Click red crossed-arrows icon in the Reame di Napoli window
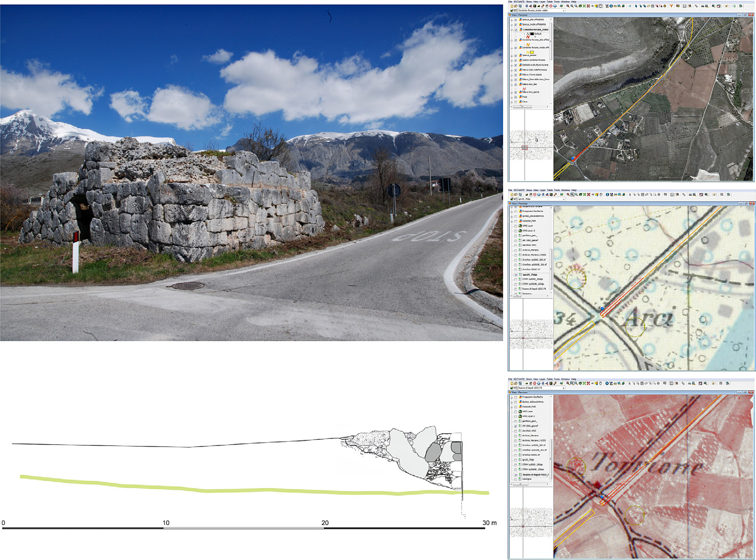The height and width of the screenshot is (560, 756). click(x=588, y=384)
